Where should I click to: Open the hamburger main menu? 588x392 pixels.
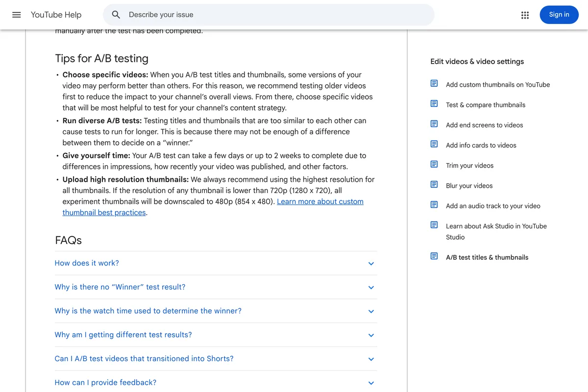click(x=17, y=15)
